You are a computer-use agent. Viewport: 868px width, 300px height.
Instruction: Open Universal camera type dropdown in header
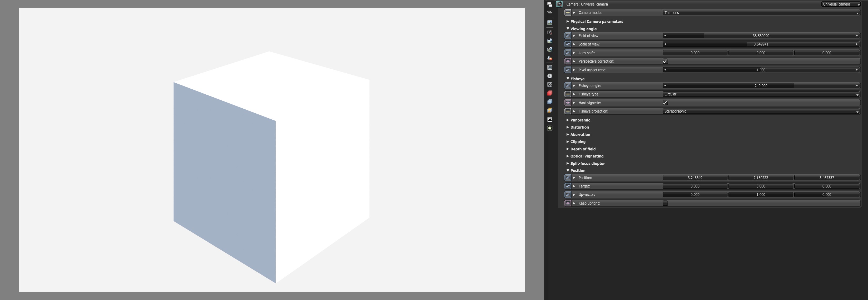[840, 4]
